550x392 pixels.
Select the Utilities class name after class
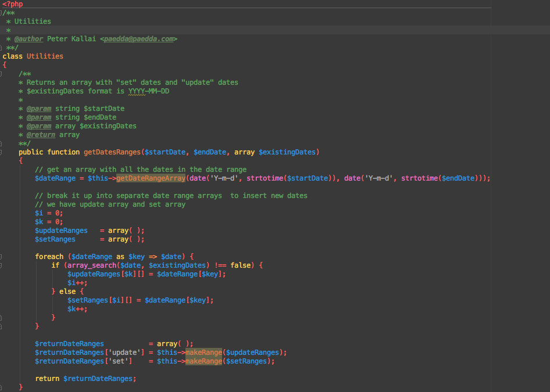(x=45, y=56)
